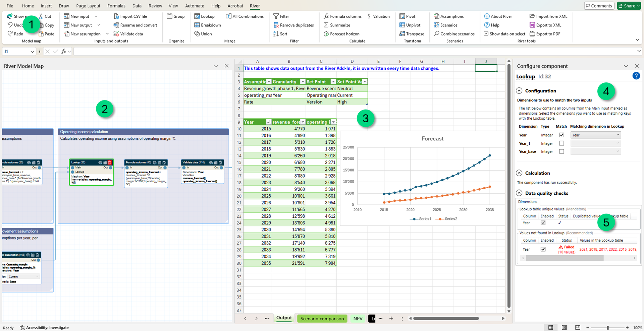Enable Match checkbox for Year_base
Screen dimensions: 644x331
561,151
